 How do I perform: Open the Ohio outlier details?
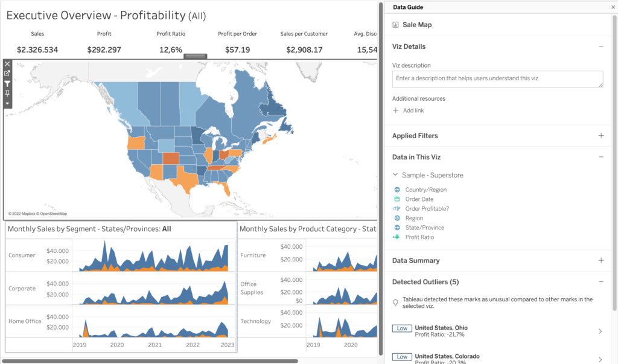tap(599, 331)
